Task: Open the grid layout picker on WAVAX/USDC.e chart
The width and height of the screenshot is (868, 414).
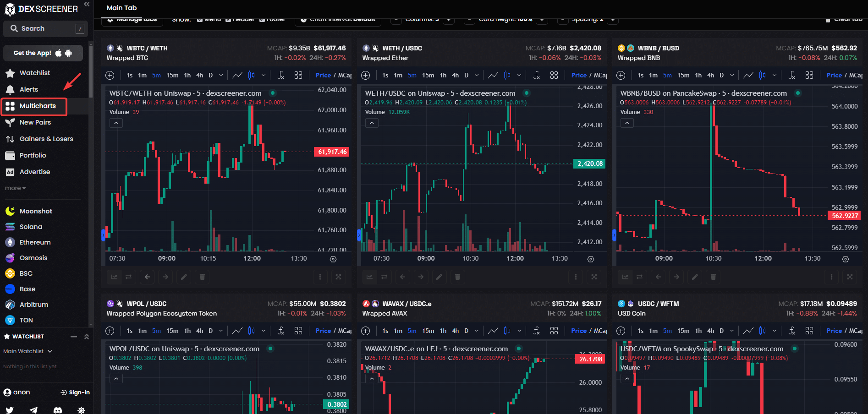Action: [x=554, y=331]
